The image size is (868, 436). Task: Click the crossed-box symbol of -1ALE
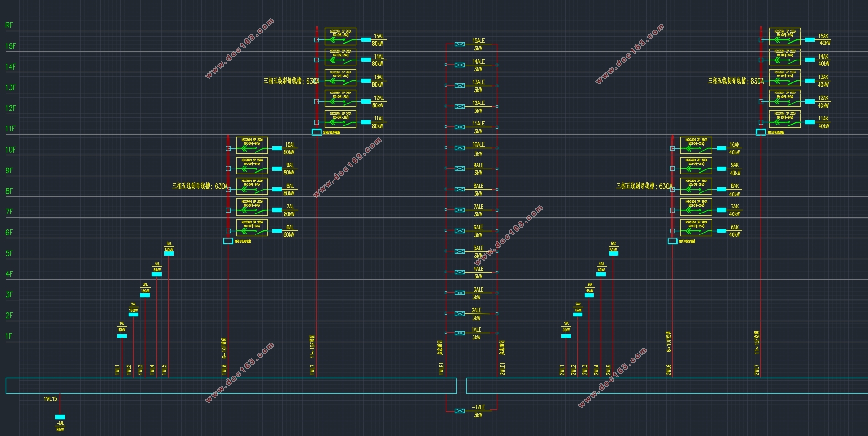point(460,411)
